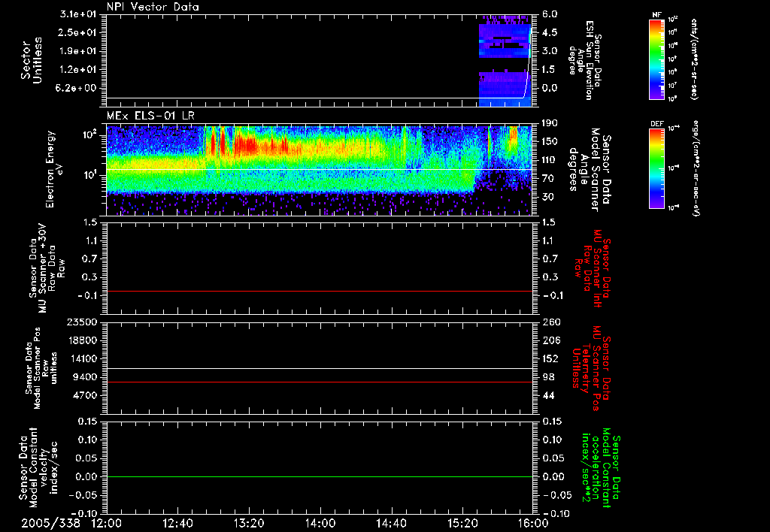Click the green trace in velocity panel

320,476
